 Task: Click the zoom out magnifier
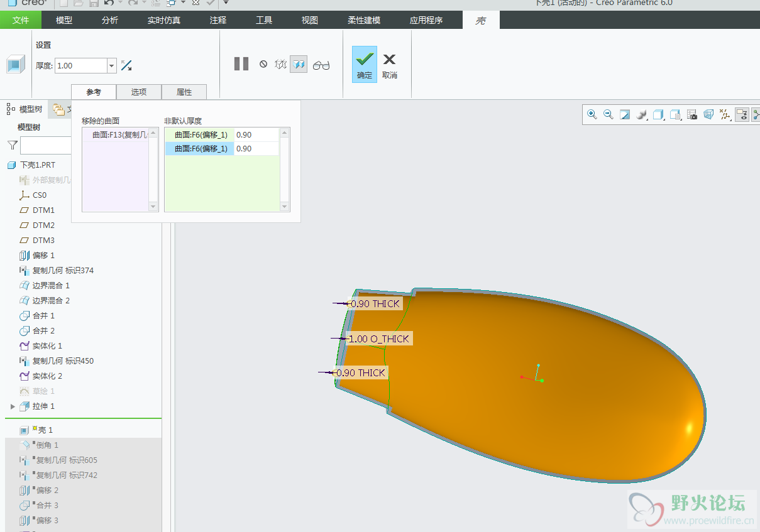(x=608, y=114)
